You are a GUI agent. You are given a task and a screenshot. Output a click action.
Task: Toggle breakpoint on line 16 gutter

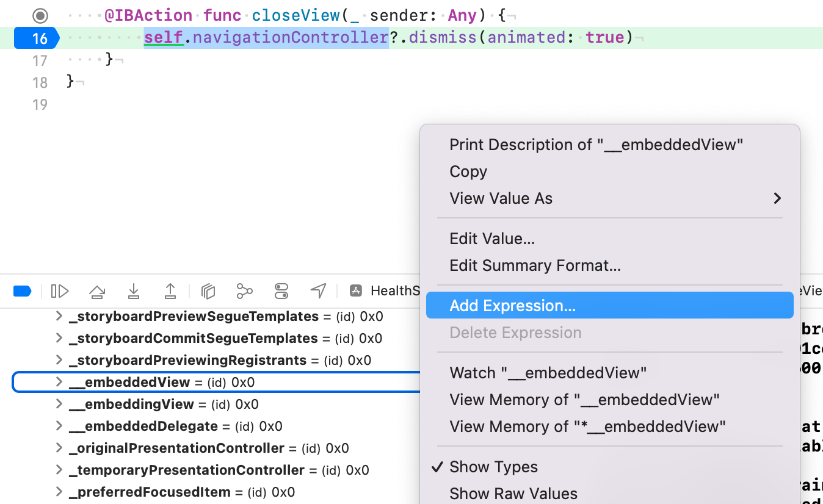pyautogui.click(x=37, y=38)
